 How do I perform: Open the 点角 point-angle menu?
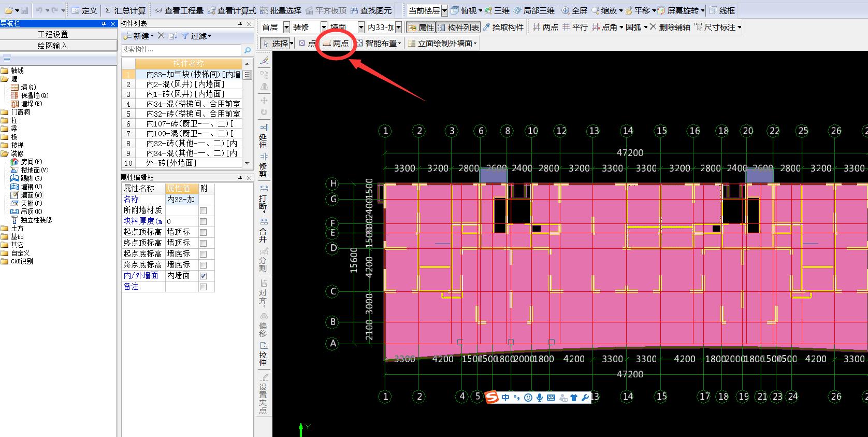(x=607, y=27)
